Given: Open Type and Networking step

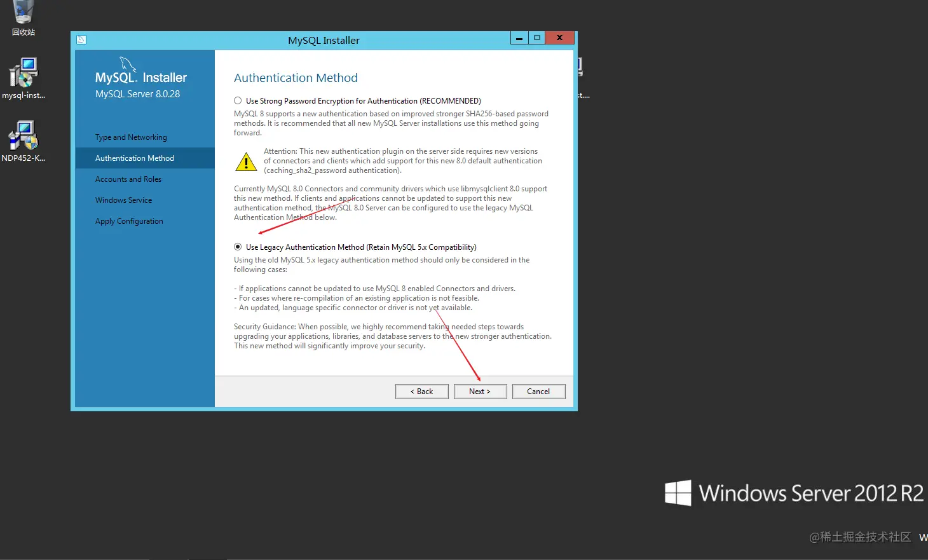Looking at the screenshot, I should click(x=131, y=137).
